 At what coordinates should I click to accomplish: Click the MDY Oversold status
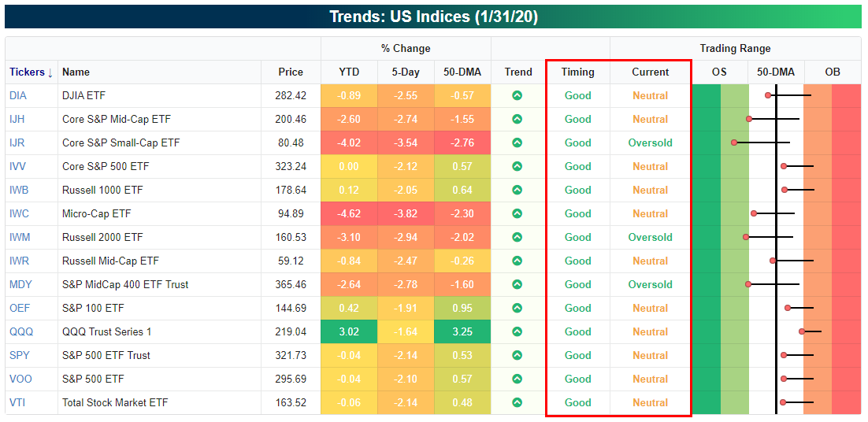pyautogui.click(x=651, y=284)
